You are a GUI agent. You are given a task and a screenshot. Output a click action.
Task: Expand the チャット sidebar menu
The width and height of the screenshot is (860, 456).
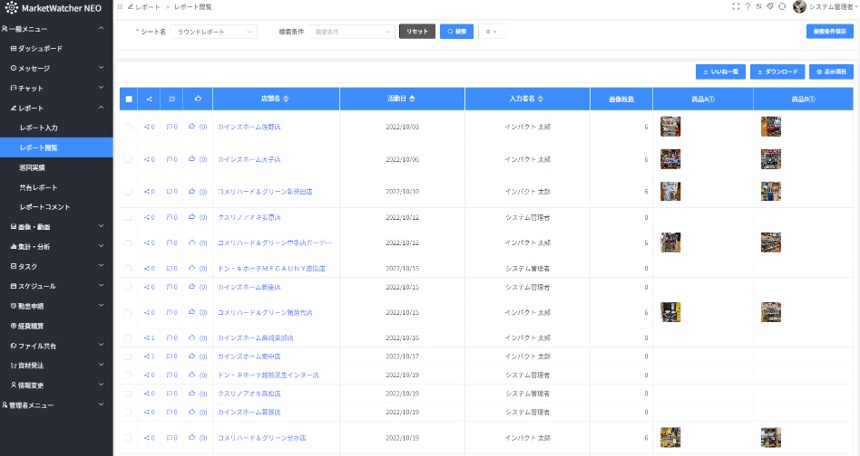(56, 88)
